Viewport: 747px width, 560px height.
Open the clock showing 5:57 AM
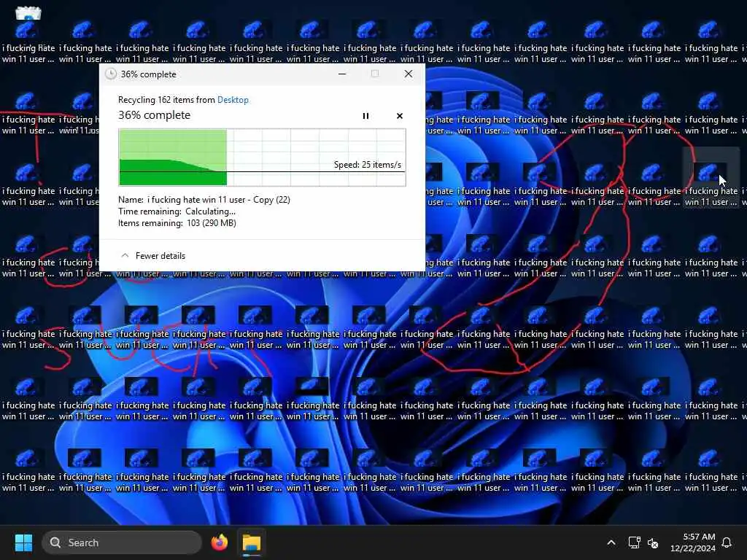click(693, 542)
